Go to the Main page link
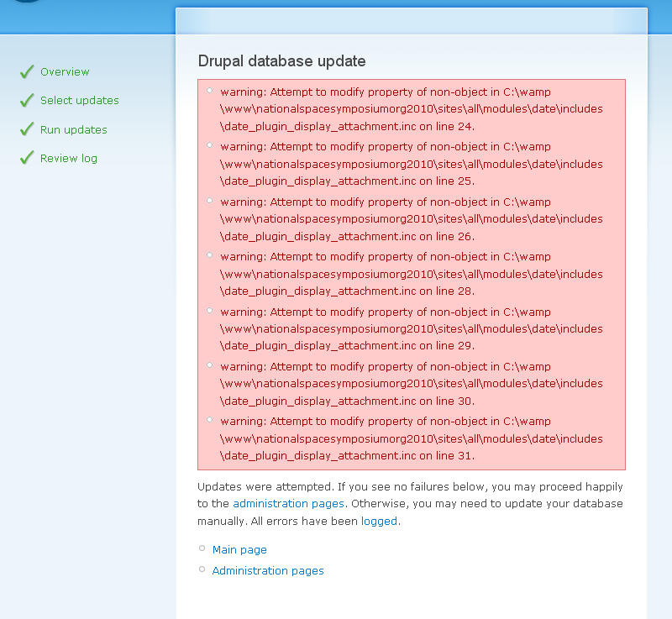672x619 pixels. (x=239, y=549)
